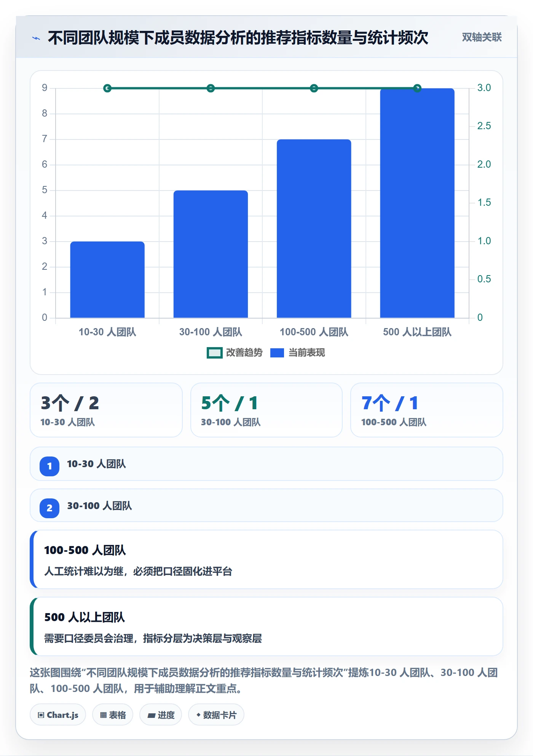Toggle the 改善趋势 legend item

tap(235, 353)
